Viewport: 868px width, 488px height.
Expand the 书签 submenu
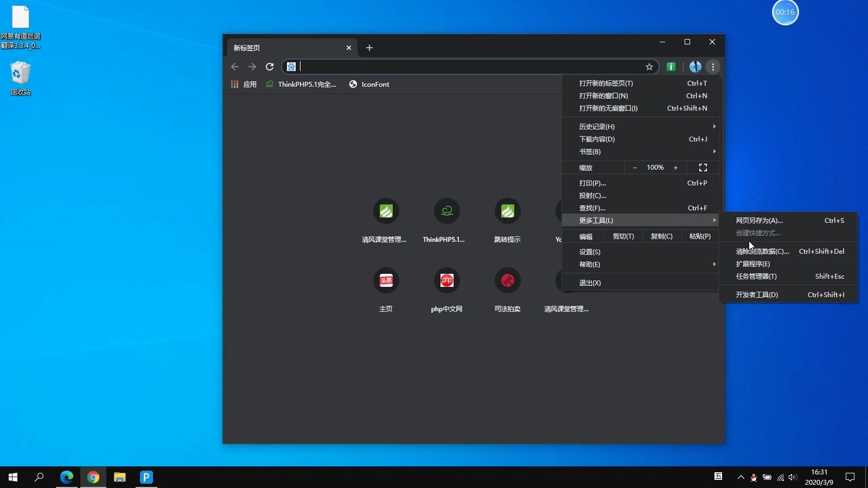coord(591,152)
